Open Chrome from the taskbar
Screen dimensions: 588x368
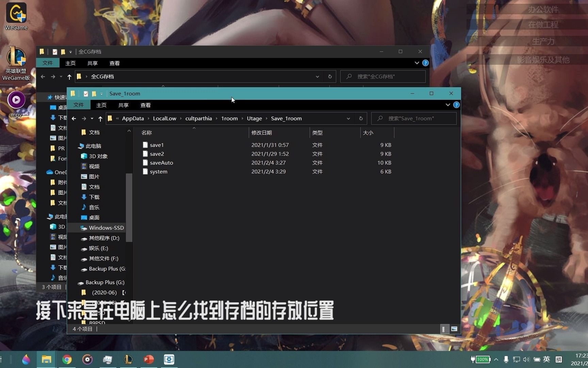tap(67, 359)
